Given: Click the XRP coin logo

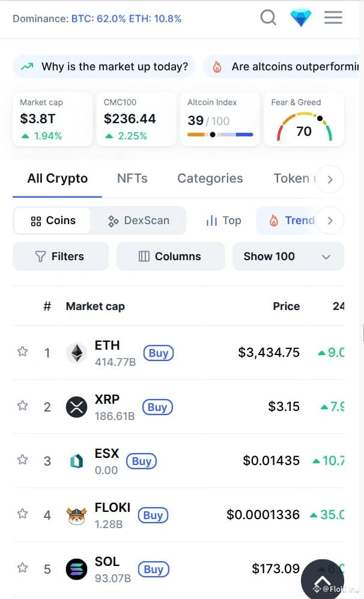Looking at the screenshot, I should click(77, 407).
